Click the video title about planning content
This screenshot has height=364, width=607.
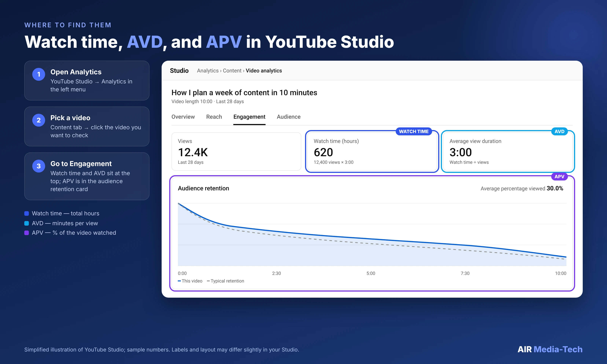(244, 93)
